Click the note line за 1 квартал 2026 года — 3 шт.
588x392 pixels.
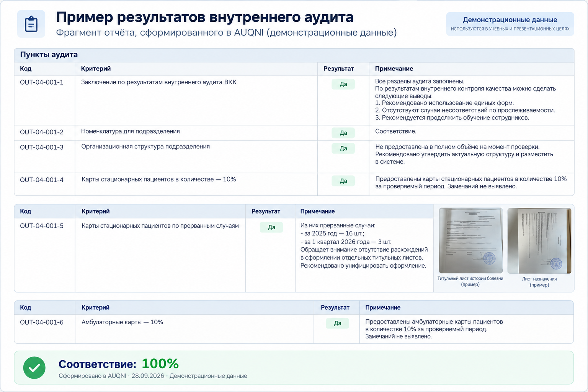346,242
